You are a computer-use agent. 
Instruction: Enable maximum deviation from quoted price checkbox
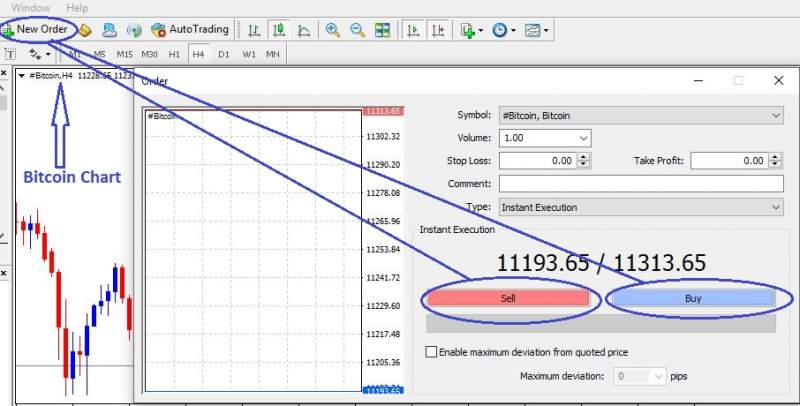(431, 352)
